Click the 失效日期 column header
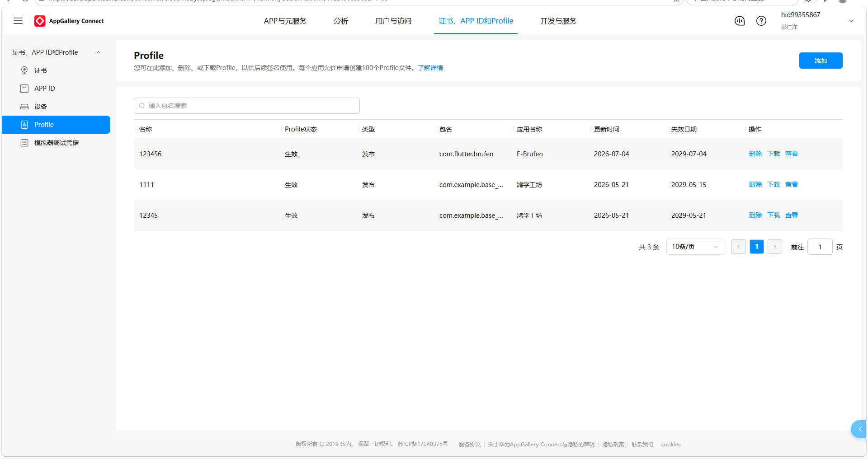This screenshot has width=868, height=459. 684,129
